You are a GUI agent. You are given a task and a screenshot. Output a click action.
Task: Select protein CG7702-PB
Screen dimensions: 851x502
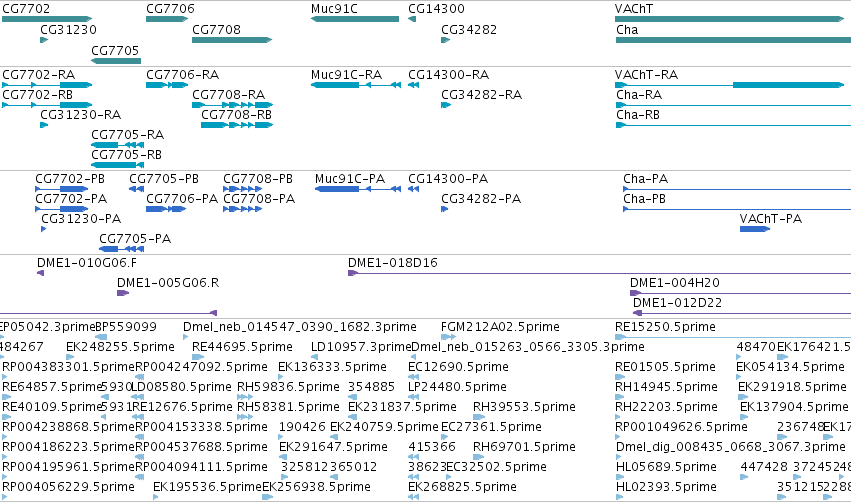coord(61,189)
